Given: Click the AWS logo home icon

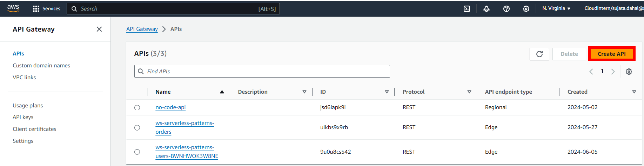Looking at the screenshot, I should click(x=13, y=8).
